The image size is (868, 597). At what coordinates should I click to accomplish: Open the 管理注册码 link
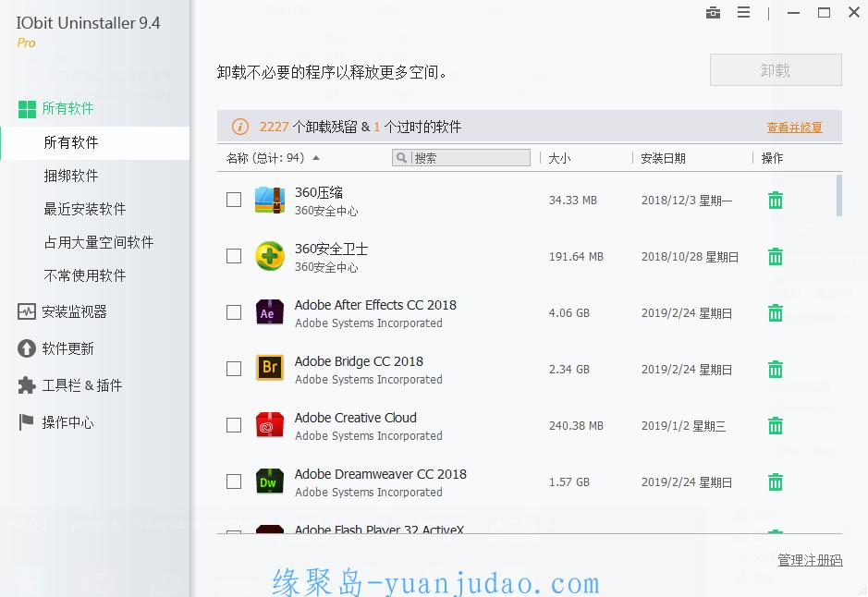point(810,560)
